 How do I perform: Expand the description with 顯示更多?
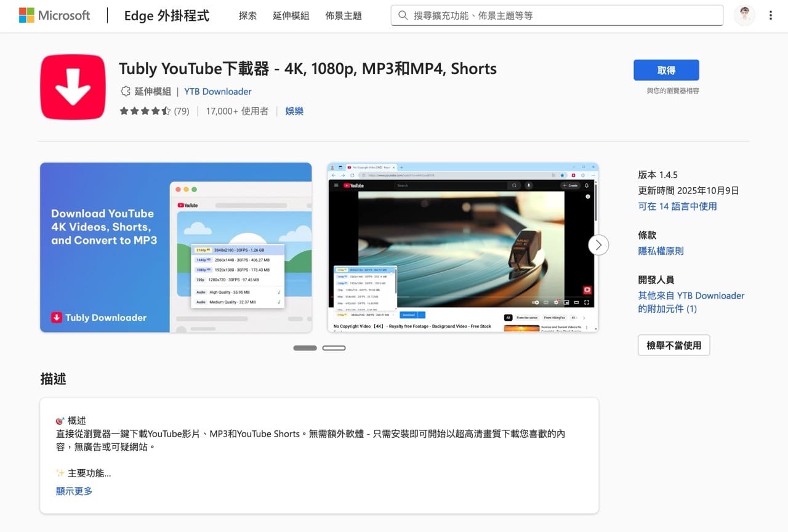click(74, 491)
